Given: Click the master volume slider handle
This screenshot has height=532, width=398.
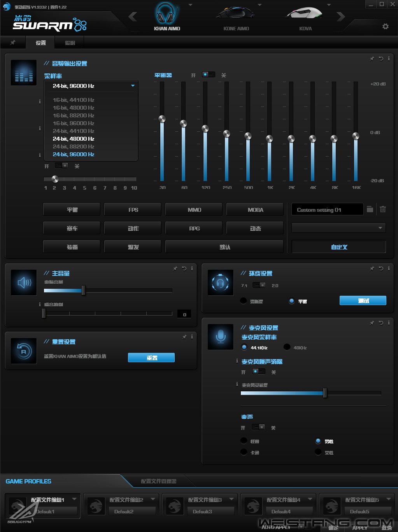Looking at the screenshot, I should click(83, 290).
